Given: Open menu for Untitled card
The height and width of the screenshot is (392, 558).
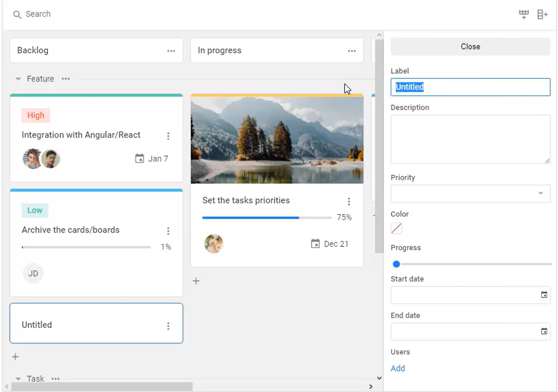Looking at the screenshot, I should (x=168, y=326).
